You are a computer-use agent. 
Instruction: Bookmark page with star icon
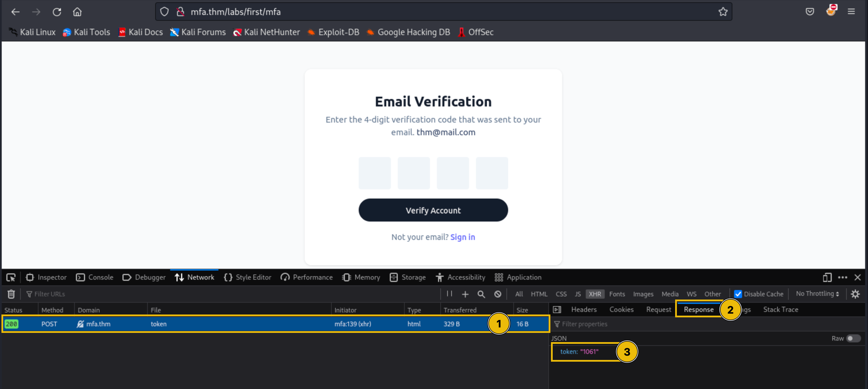(723, 12)
